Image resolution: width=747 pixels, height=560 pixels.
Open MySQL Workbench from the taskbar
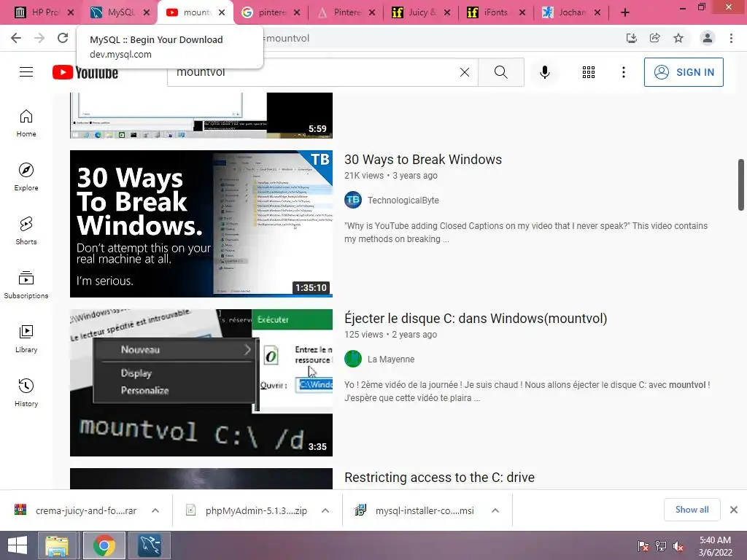click(x=149, y=545)
